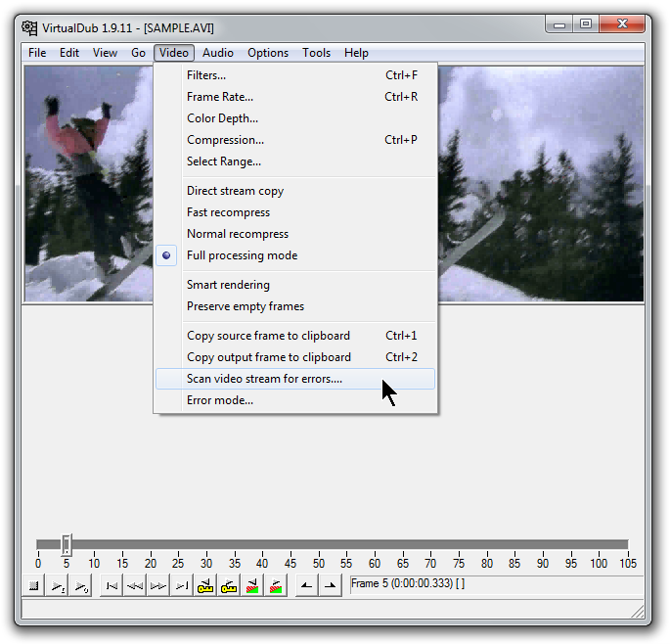Go to next key frame icon
This screenshot has width=670, height=644.
tap(228, 586)
